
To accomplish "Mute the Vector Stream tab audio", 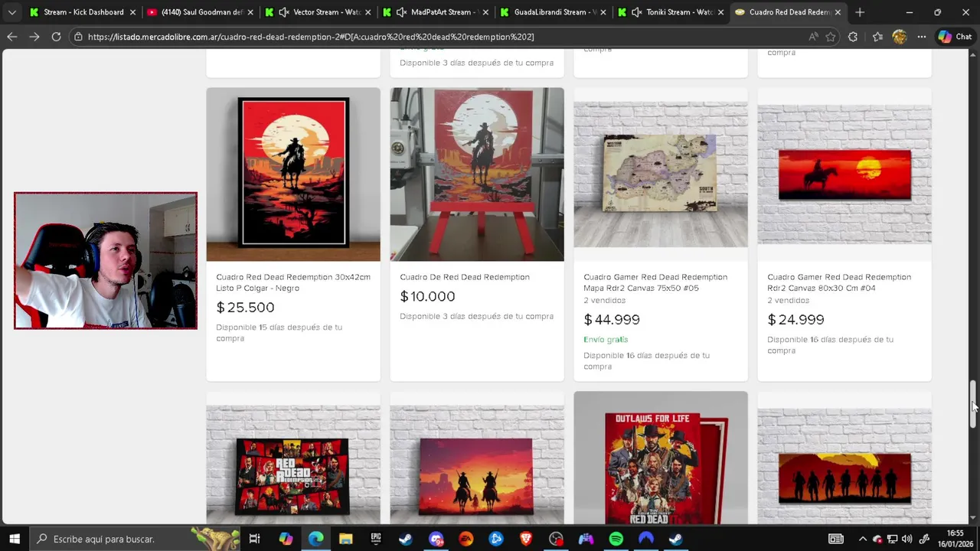I will [x=284, y=12].
